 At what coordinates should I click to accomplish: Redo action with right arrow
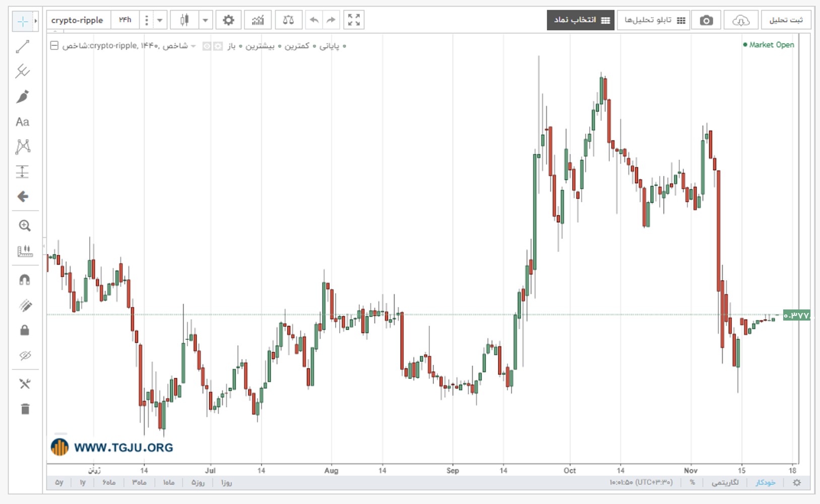331,20
